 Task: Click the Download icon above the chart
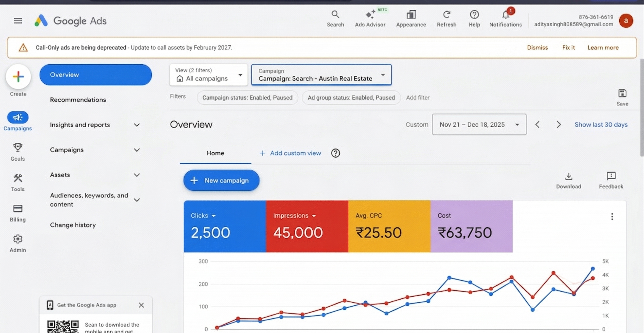coord(569,177)
